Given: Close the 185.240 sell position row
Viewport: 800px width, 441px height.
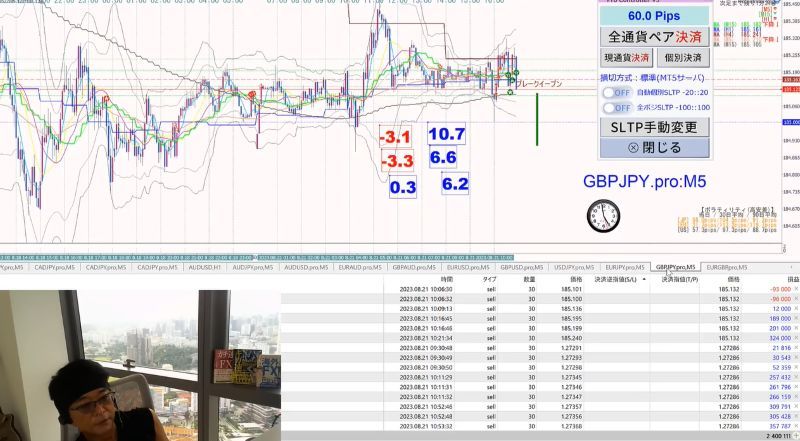Looking at the screenshot, I should pos(796,338).
